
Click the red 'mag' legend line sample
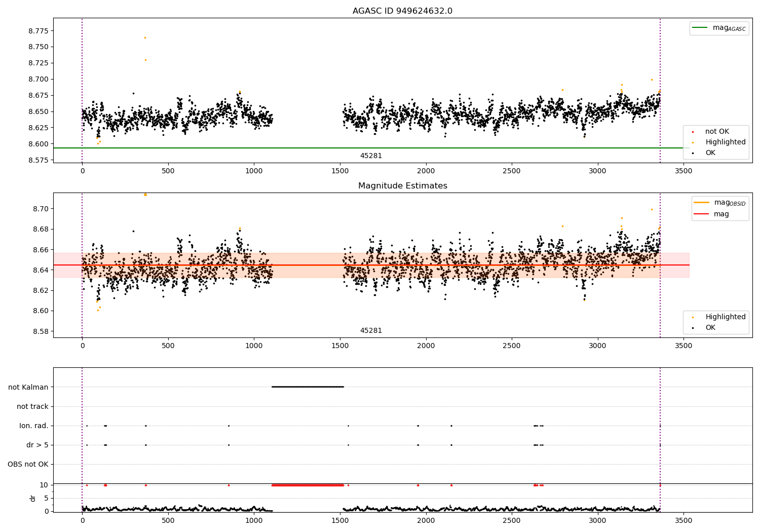click(702, 214)
